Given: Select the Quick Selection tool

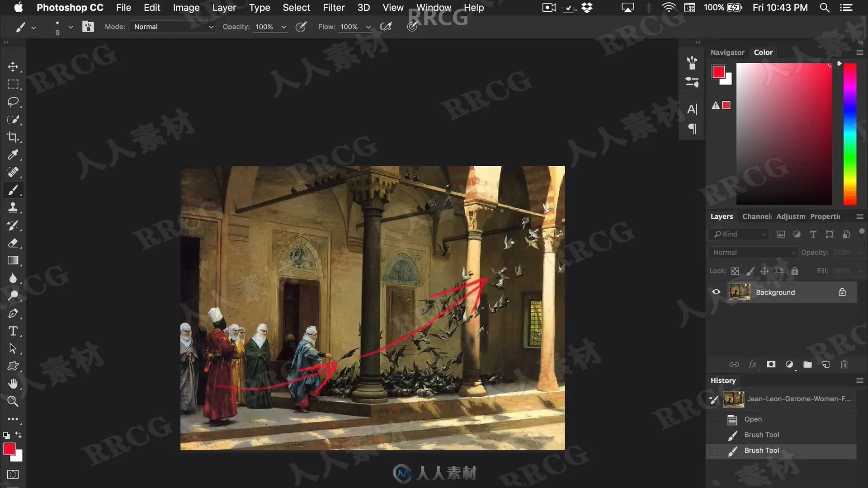Looking at the screenshot, I should [x=13, y=120].
